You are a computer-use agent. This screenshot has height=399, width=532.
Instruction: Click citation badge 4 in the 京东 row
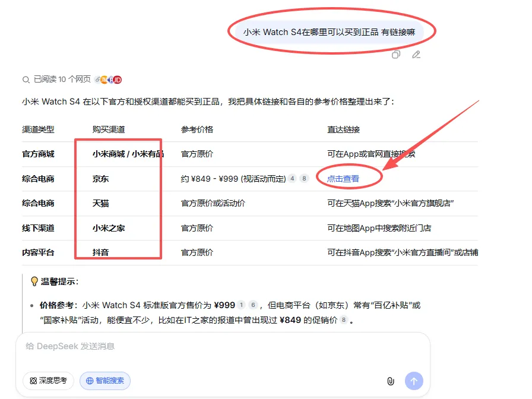coord(292,178)
